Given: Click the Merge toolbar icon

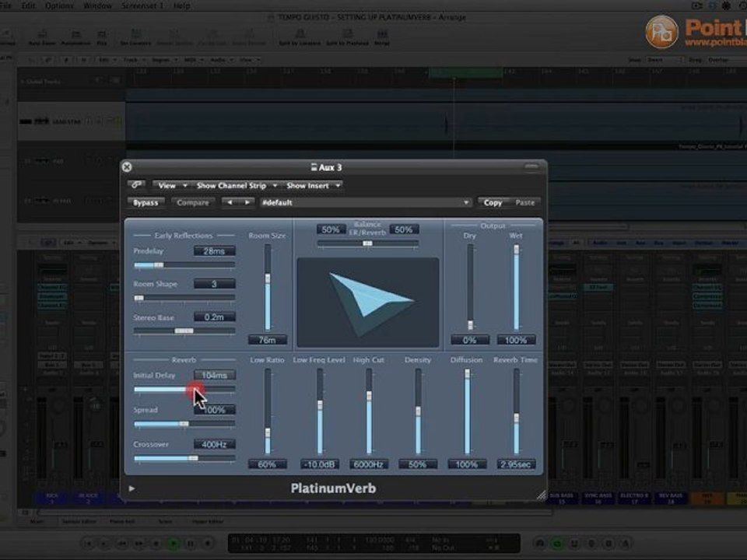Looking at the screenshot, I should pos(382,37).
